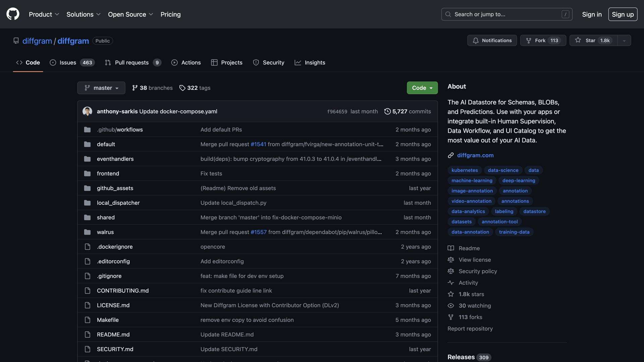Click the Search or jump to field
This screenshot has width=644, height=362.
506,14
